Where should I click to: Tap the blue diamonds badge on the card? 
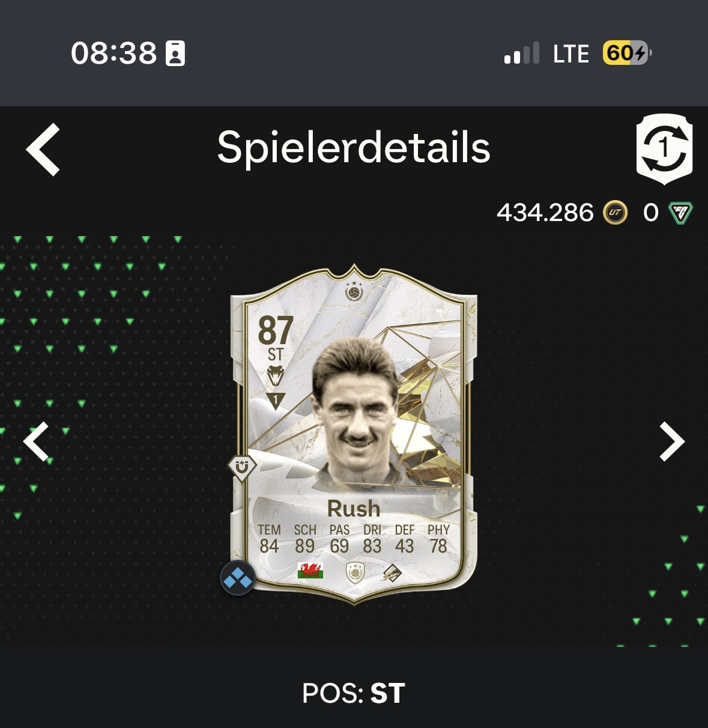point(238,578)
